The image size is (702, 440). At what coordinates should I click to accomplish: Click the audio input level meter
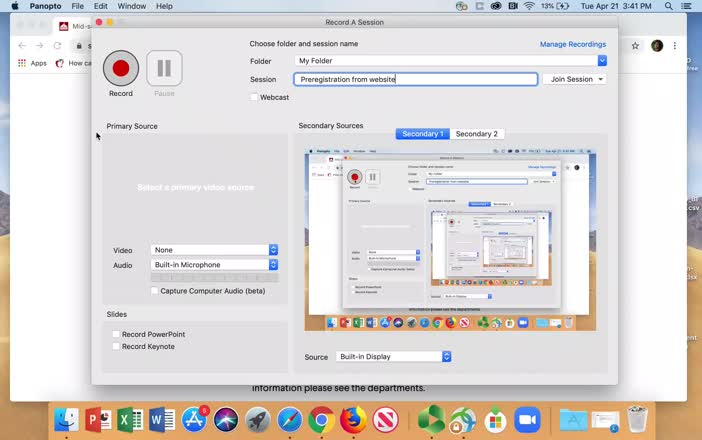214,278
